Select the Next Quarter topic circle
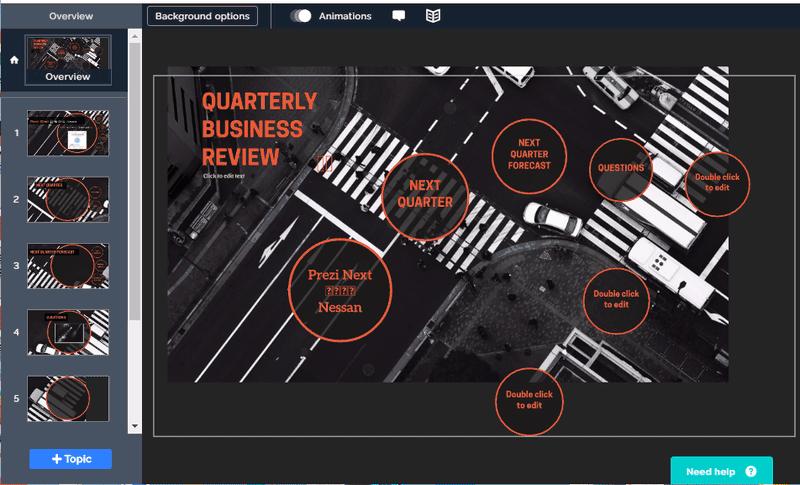 tap(424, 197)
